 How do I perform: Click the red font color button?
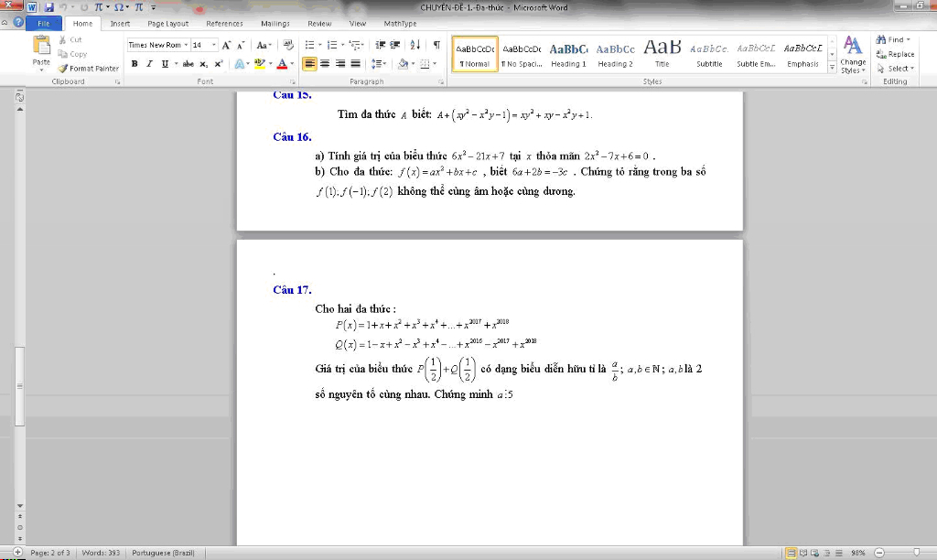tap(282, 64)
